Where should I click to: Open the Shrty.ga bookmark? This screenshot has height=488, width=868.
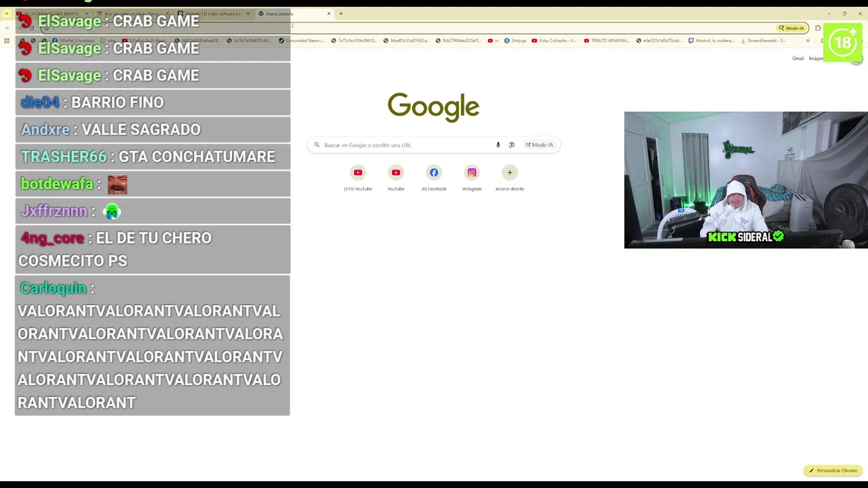coord(515,41)
